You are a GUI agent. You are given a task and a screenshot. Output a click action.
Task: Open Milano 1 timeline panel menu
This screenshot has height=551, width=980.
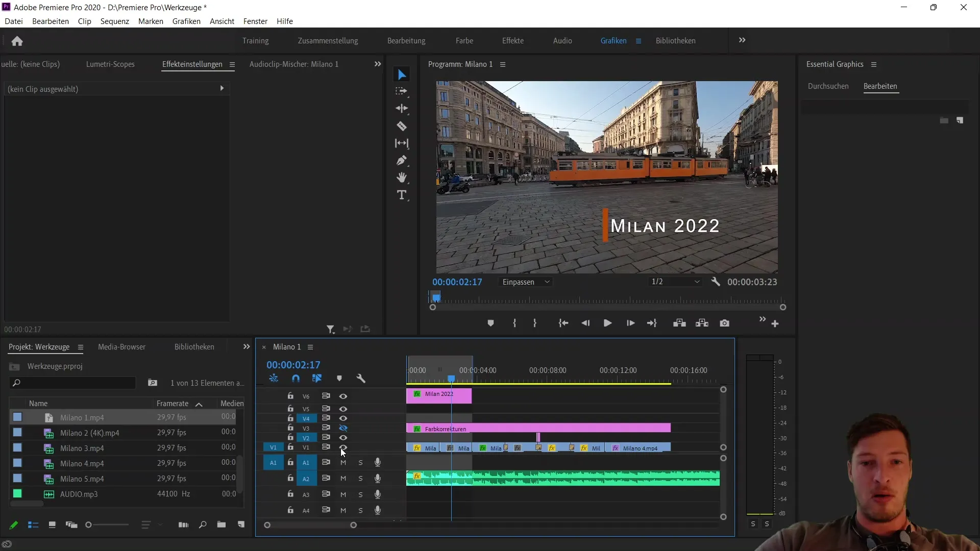(x=310, y=347)
